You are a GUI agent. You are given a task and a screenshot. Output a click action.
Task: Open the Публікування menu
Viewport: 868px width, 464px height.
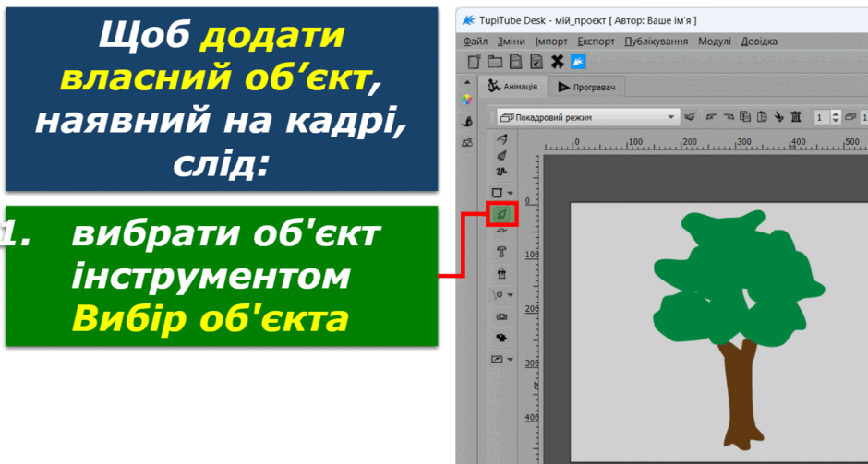pos(656,42)
